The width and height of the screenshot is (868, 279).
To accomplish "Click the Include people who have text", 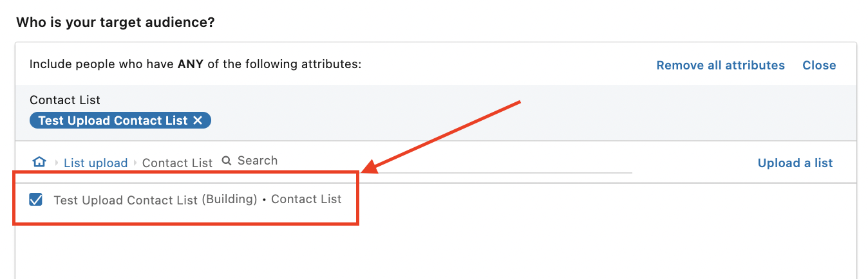I will (102, 65).
